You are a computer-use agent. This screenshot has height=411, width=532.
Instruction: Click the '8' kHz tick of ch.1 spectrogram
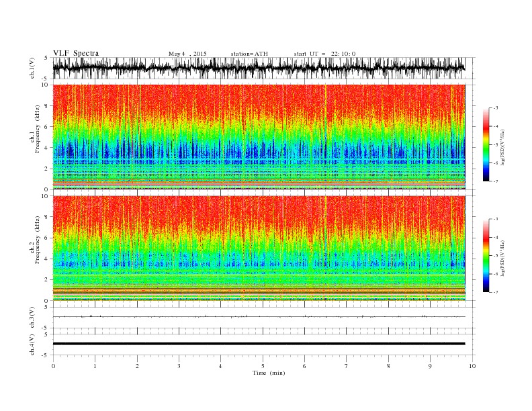(x=47, y=106)
